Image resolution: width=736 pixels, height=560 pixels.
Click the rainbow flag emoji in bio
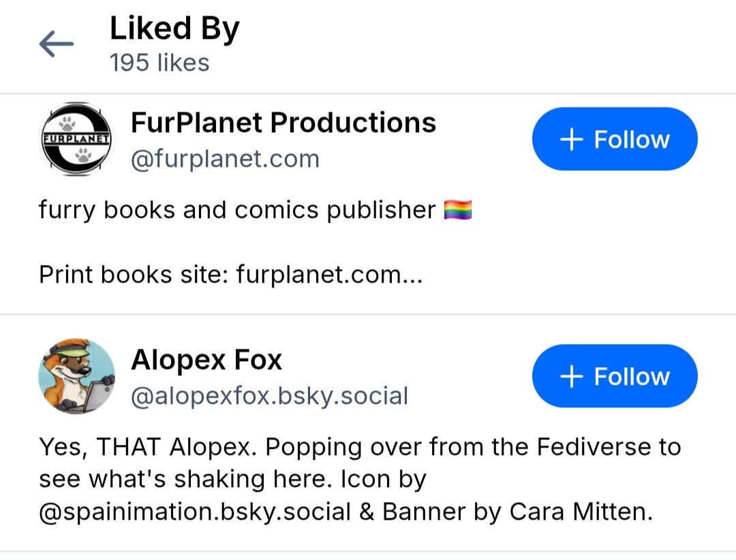click(458, 210)
